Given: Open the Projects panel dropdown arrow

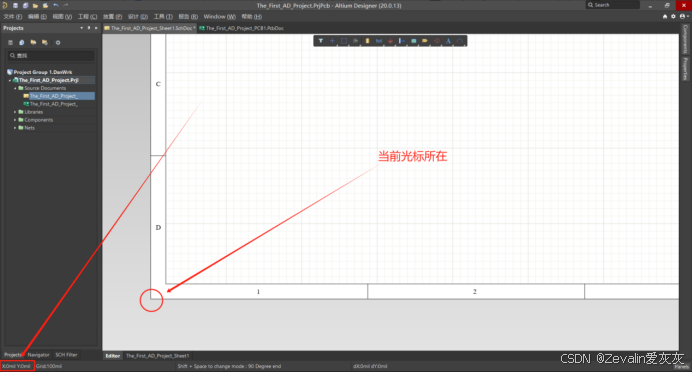Looking at the screenshot, I should tap(82, 28).
